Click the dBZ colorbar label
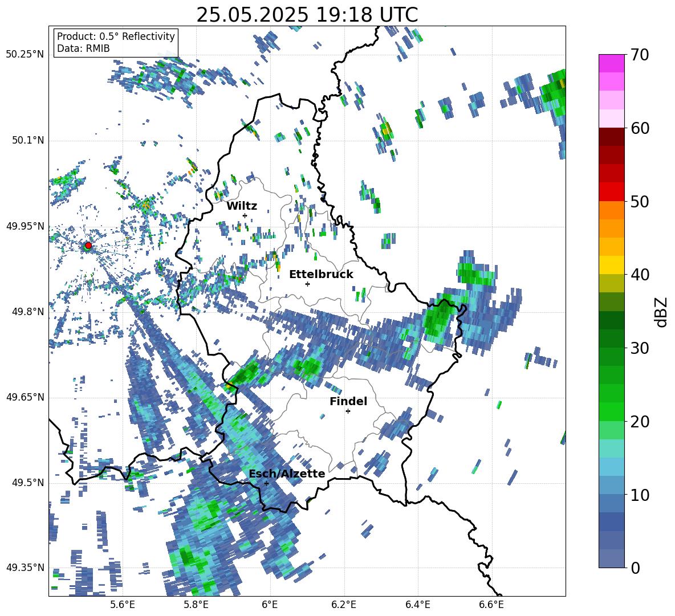Viewport: 675px width, 616px height. (x=661, y=312)
